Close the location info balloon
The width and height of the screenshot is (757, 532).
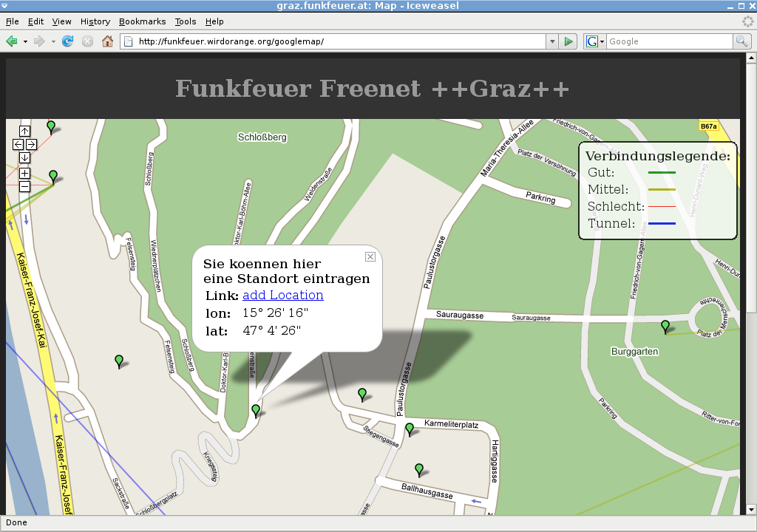[x=370, y=256]
